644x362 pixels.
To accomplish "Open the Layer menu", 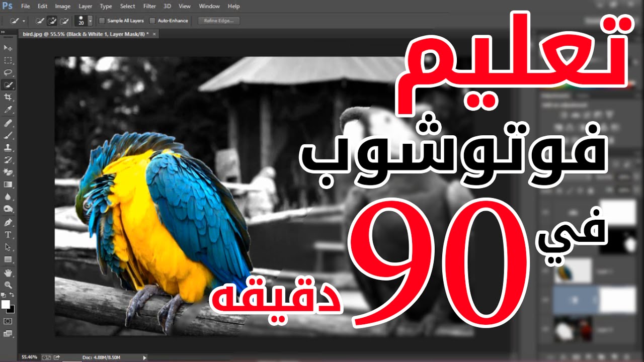I will click(x=86, y=6).
